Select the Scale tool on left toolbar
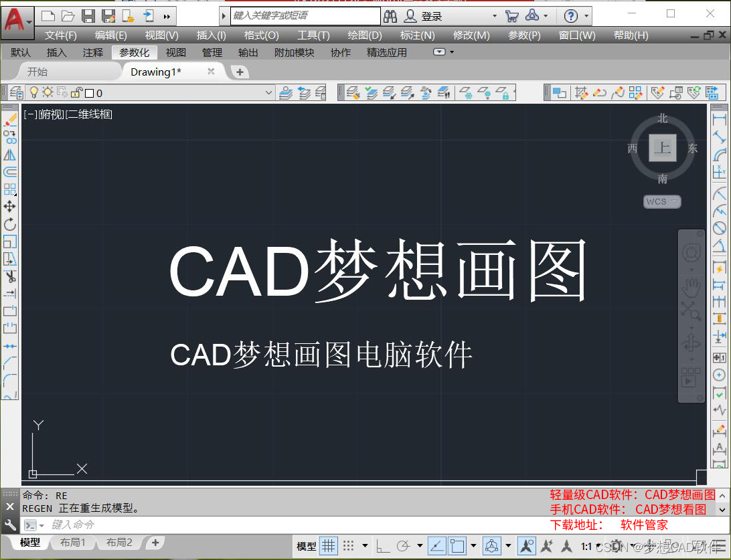Screen dimensions: 731x560 (x=10, y=242)
